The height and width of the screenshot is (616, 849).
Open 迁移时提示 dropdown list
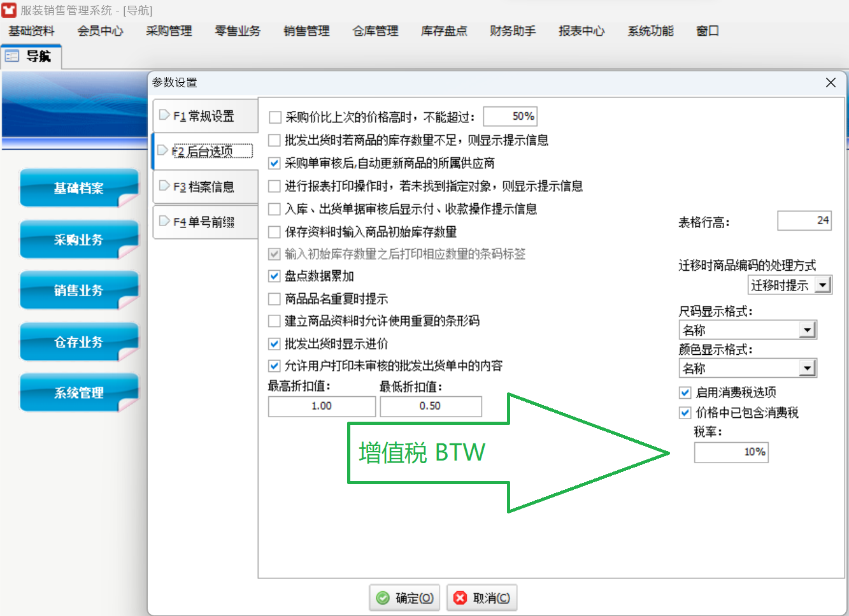tap(823, 285)
